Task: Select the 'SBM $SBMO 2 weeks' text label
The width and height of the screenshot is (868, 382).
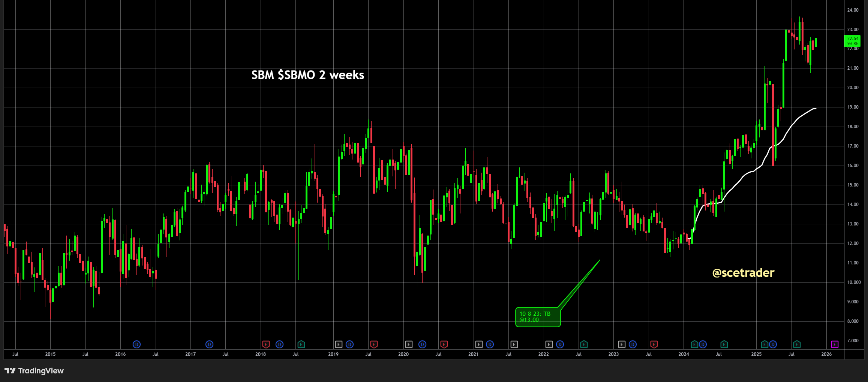Action: tap(307, 75)
